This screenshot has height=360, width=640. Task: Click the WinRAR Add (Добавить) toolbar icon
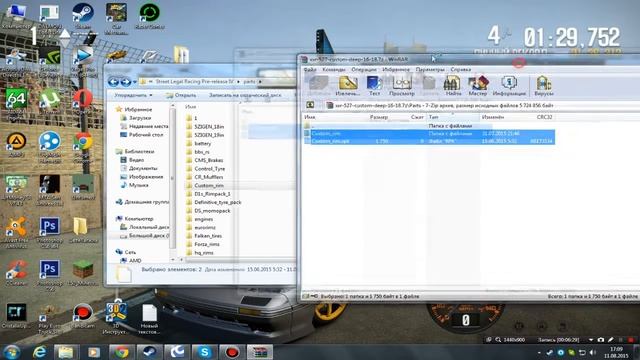[x=319, y=86]
